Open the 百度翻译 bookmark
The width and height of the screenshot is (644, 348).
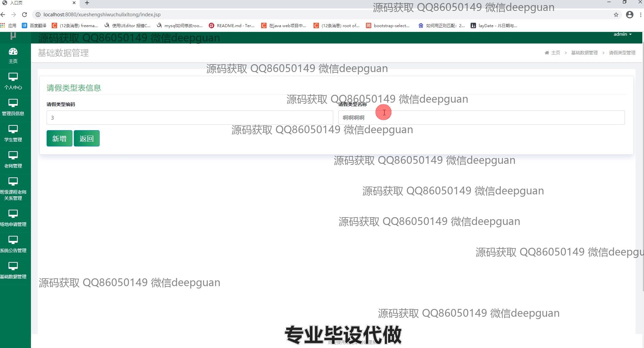pyautogui.click(x=34, y=25)
